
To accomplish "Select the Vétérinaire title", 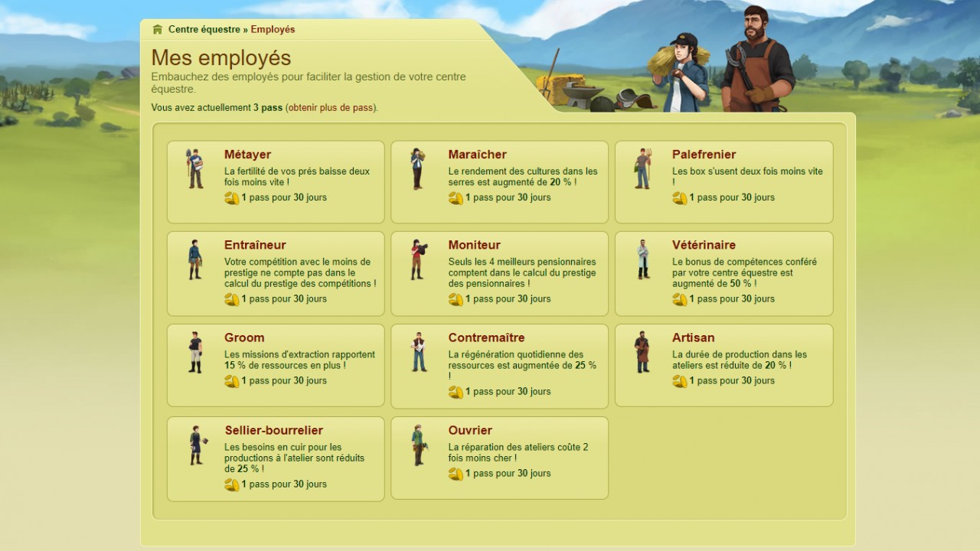I will [704, 245].
